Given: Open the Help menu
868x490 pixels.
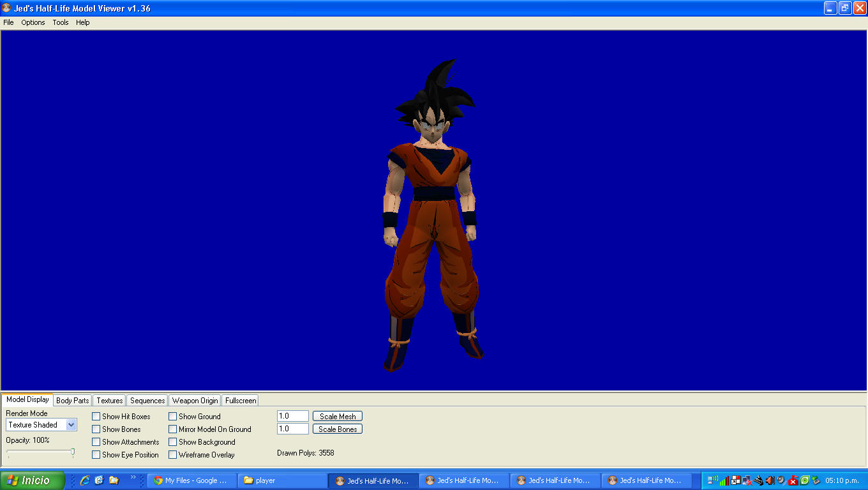Looking at the screenshot, I should [83, 22].
